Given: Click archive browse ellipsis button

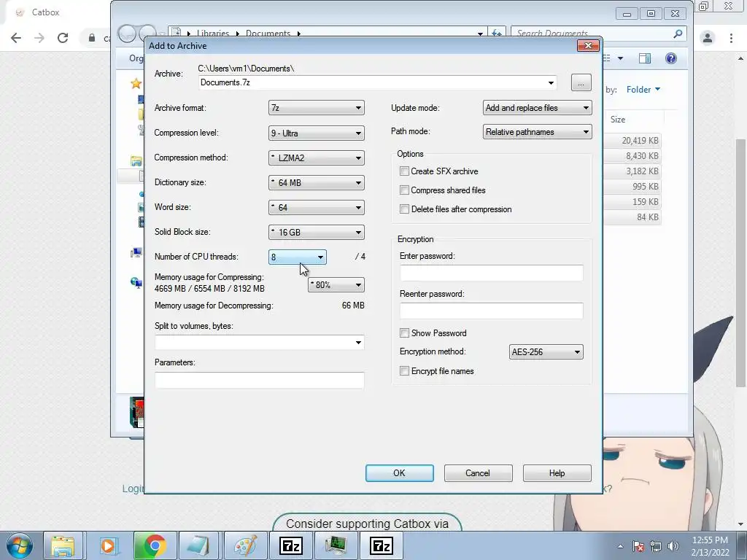Looking at the screenshot, I should [x=581, y=83].
